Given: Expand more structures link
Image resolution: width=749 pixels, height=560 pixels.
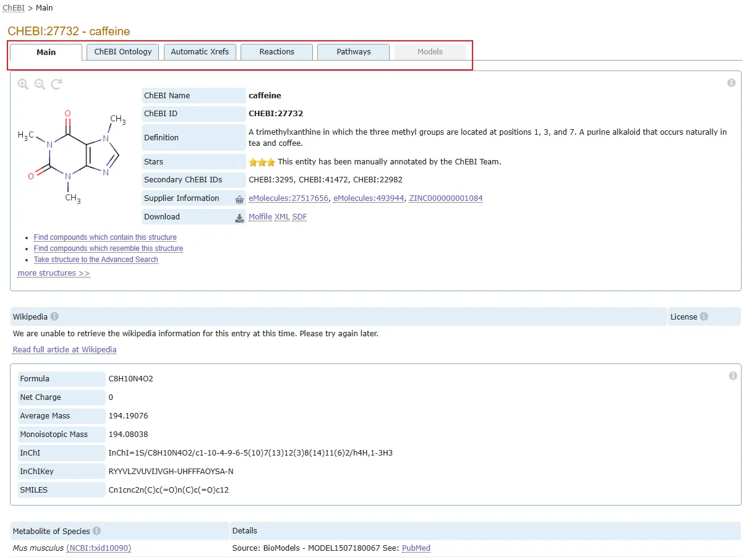Looking at the screenshot, I should coord(54,273).
